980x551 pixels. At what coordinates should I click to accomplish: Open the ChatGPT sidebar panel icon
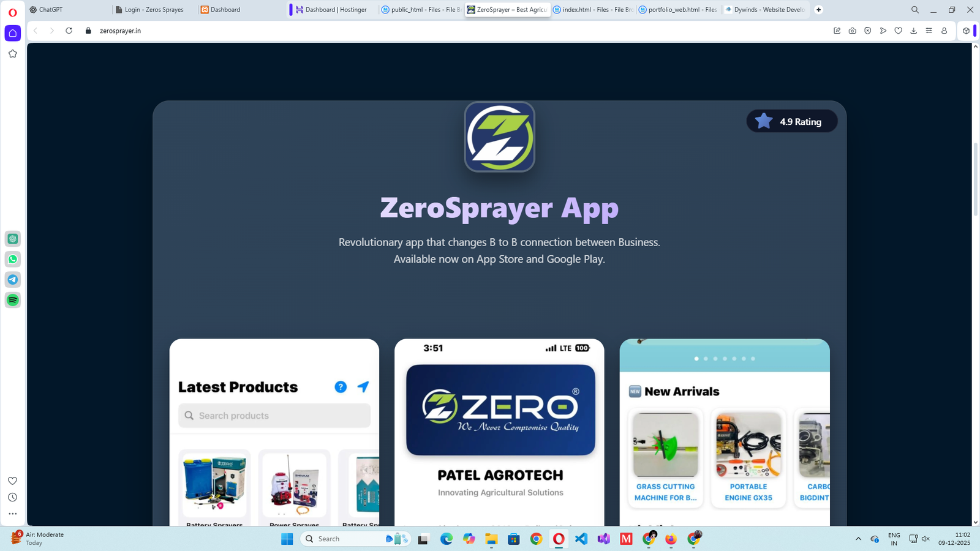[x=13, y=239]
